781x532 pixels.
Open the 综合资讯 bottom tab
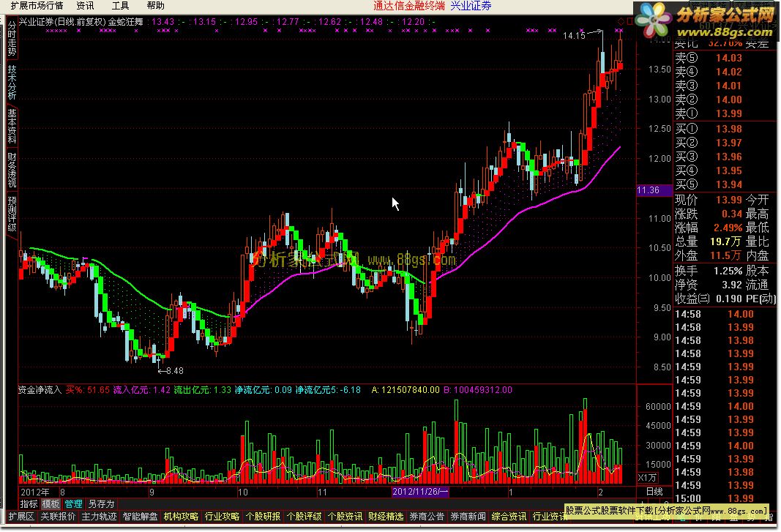(x=509, y=517)
